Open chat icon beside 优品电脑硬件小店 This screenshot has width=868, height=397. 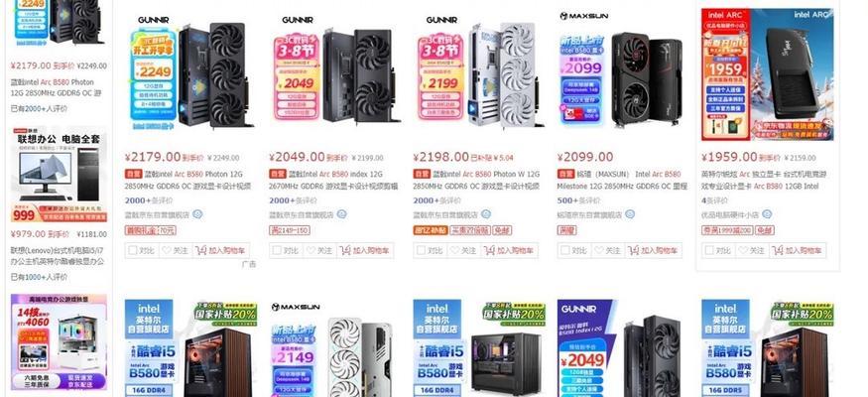point(767,214)
